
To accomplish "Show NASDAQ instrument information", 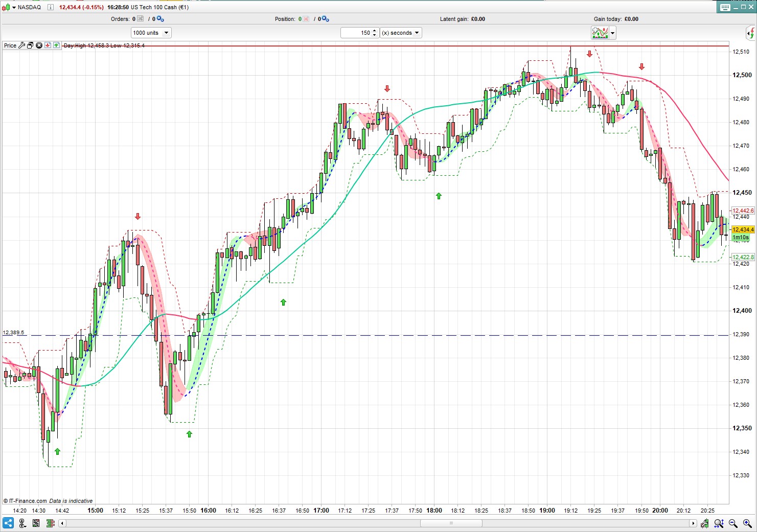I will tap(51, 7).
